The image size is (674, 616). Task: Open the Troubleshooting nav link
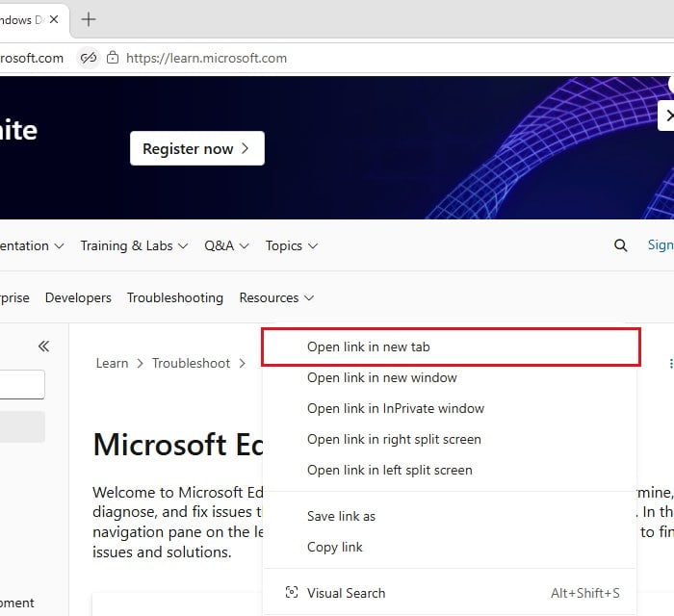point(175,297)
